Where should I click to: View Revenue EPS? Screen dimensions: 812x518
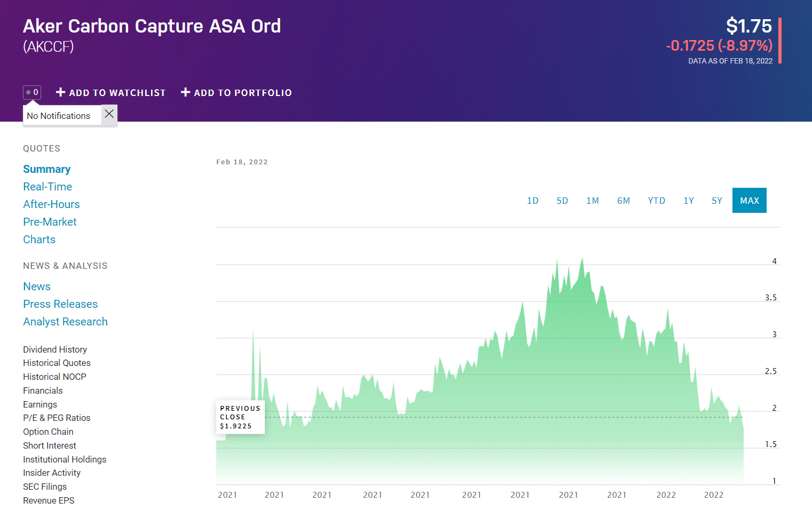point(49,500)
